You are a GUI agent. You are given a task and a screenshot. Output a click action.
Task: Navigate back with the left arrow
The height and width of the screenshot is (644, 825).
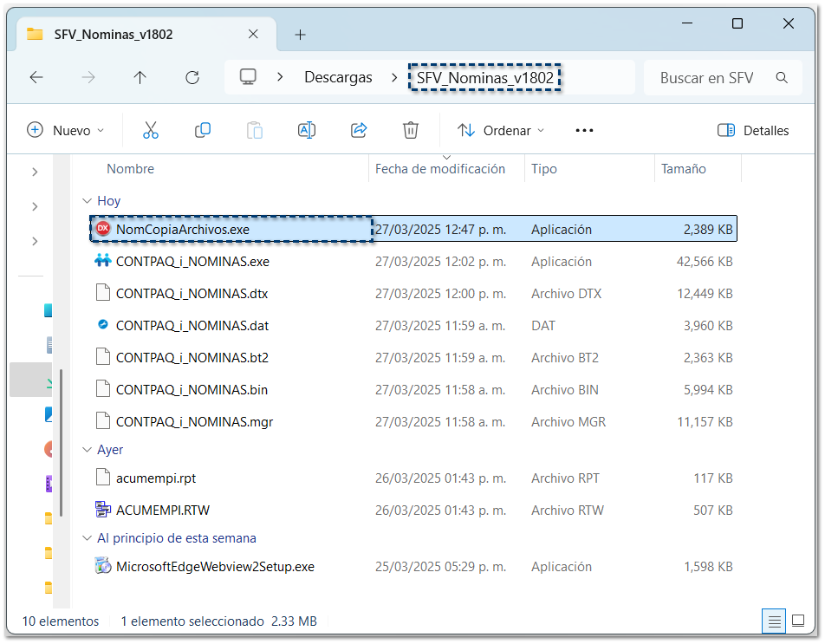coord(36,78)
